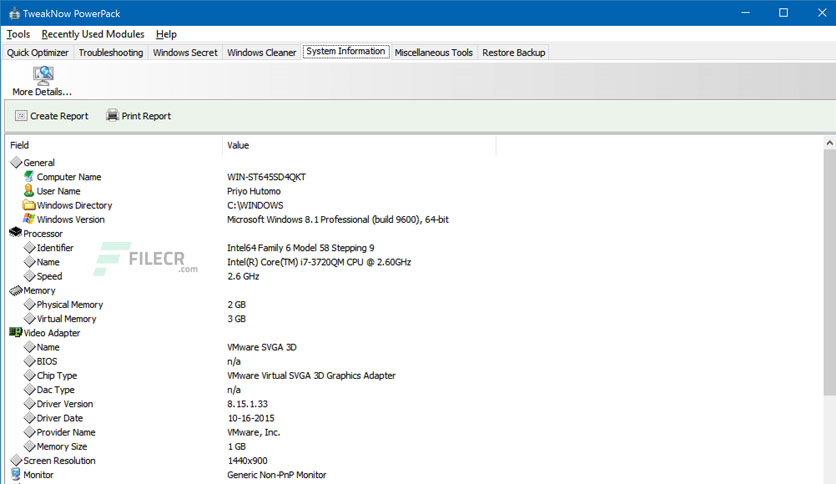
Task: Click the Windows Version flag icon
Action: coord(29,219)
